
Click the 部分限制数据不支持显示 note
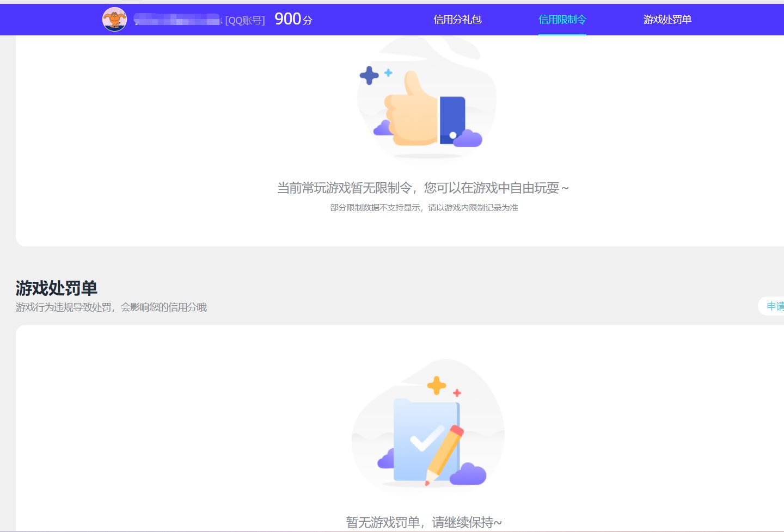coord(424,208)
